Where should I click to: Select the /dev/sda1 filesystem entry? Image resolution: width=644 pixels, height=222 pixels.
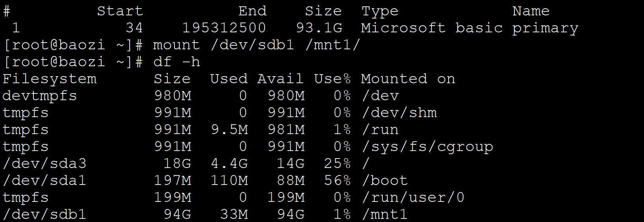44,180
